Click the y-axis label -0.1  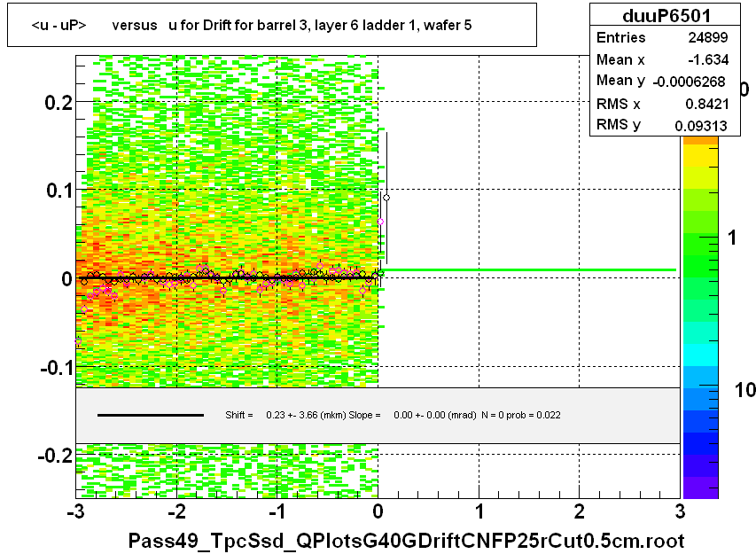(57, 368)
